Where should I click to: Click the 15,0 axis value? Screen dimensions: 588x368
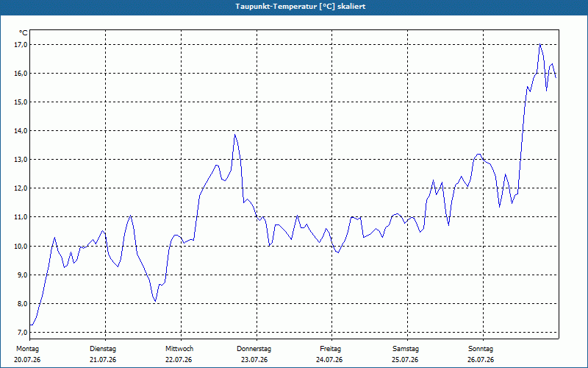pos(21,102)
